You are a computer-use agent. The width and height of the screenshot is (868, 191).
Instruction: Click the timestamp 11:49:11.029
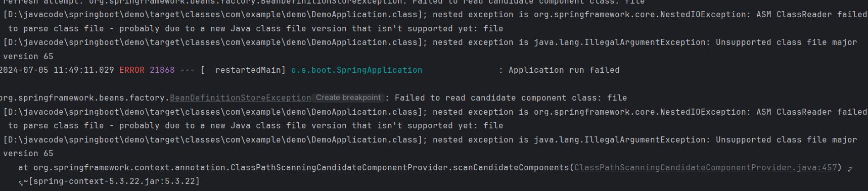[84, 70]
